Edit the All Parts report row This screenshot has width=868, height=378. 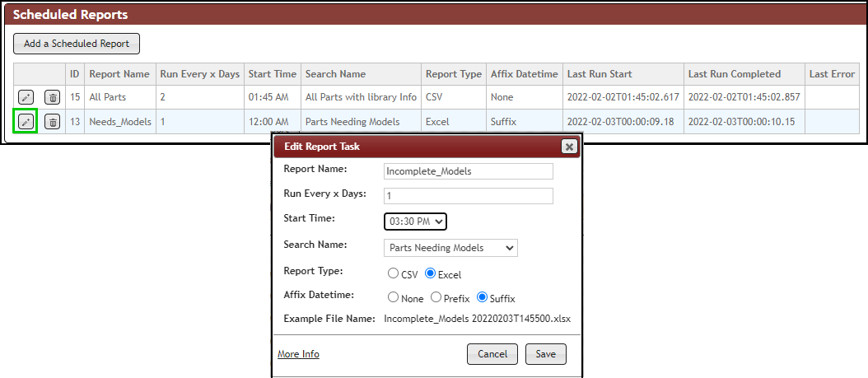pyautogui.click(x=26, y=97)
